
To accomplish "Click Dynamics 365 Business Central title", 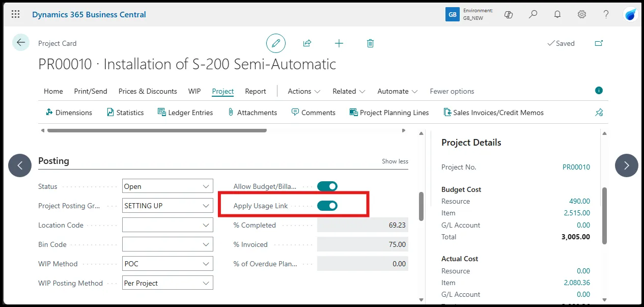I will point(89,14).
